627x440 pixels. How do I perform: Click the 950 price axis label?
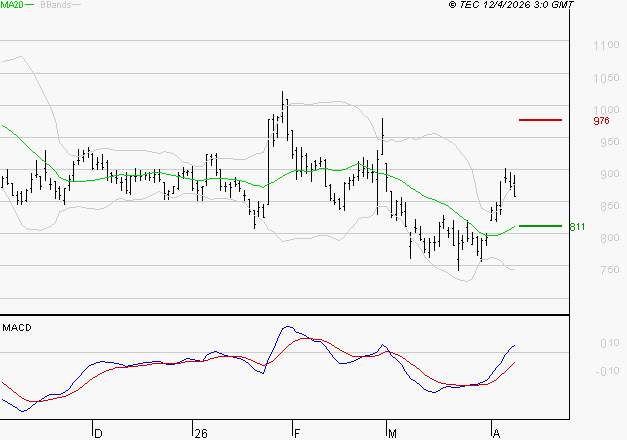pyautogui.click(x=609, y=142)
